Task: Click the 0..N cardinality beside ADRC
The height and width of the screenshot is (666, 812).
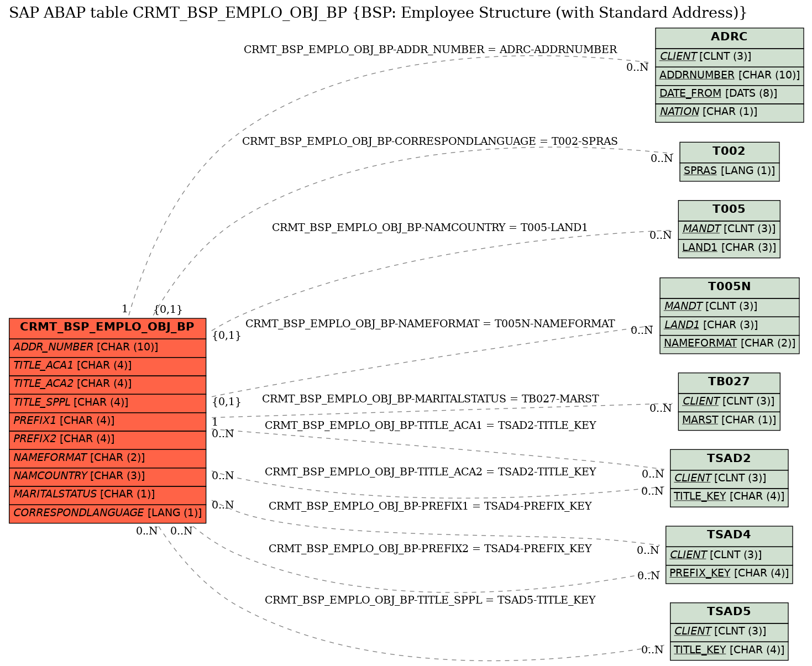Action: pos(637,67)
